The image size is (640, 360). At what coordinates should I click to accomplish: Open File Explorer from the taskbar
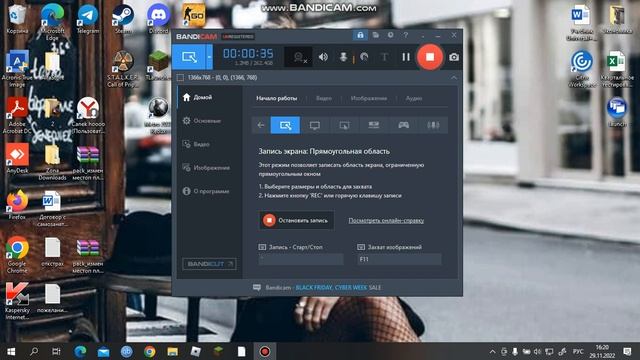[x=172, y=351]
